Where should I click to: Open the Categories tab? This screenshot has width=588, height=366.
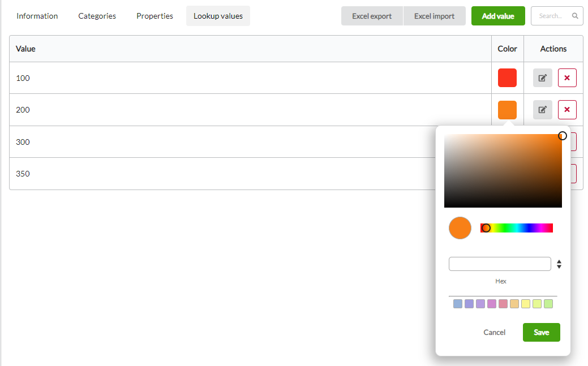coord(97,16)
